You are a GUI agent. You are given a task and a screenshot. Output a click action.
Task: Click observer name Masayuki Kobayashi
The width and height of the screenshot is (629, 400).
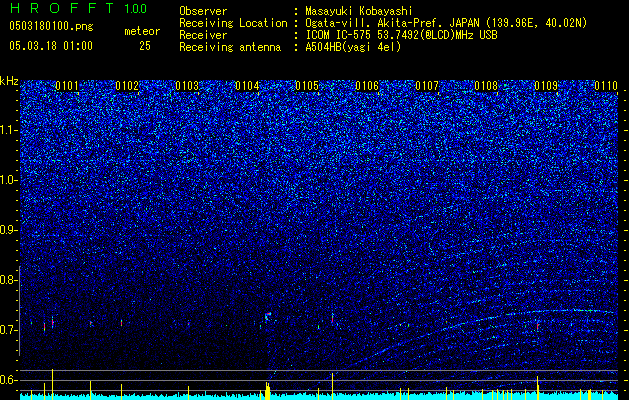click(359, 11)
